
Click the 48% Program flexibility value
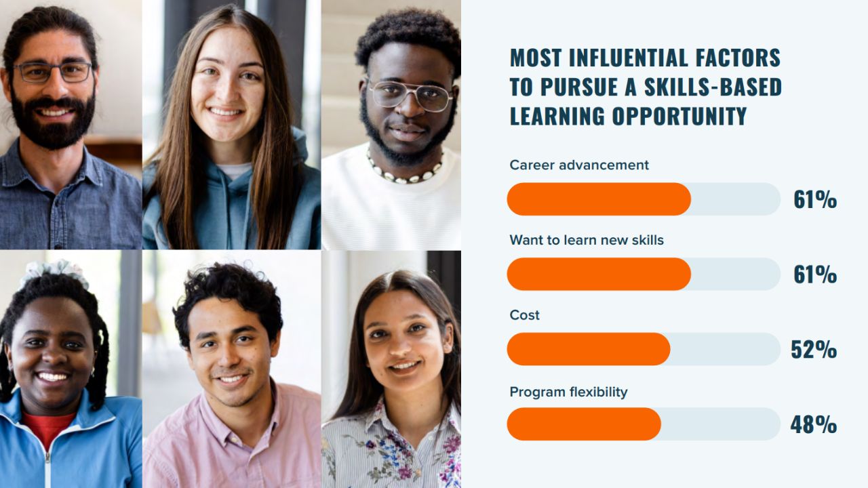coord(814,425)
